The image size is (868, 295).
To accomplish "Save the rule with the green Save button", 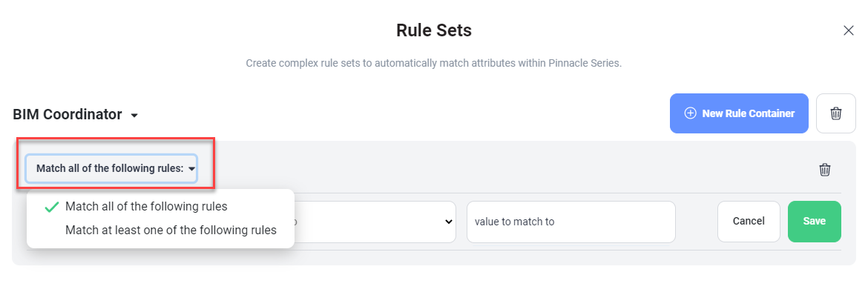I will 815,222.
